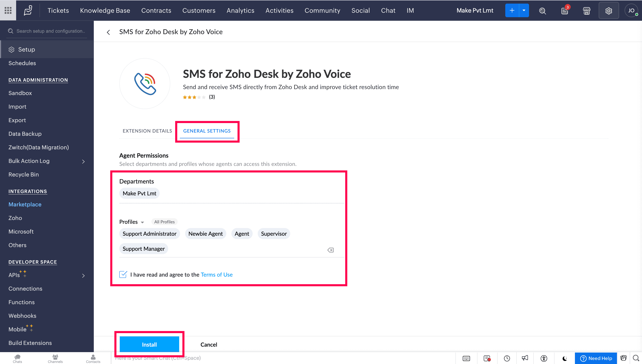Focus the search setup and configuration field
The height and width of the screenshot is (364, 642).
pos(51,31)
